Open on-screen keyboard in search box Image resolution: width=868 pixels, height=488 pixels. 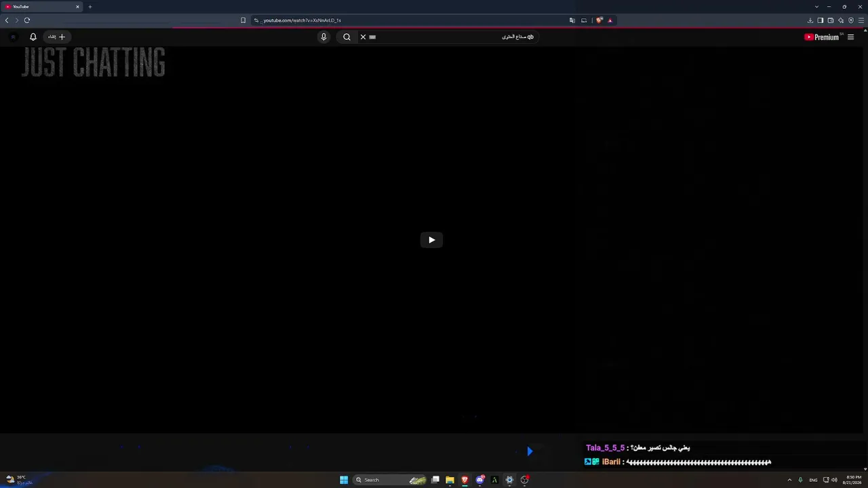(x=372, y=37)
